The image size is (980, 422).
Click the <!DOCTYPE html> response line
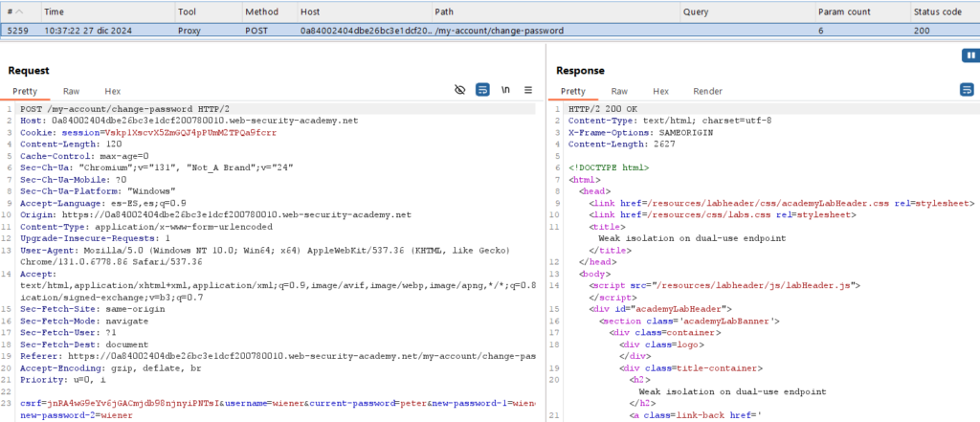click(x=609, y=167)
